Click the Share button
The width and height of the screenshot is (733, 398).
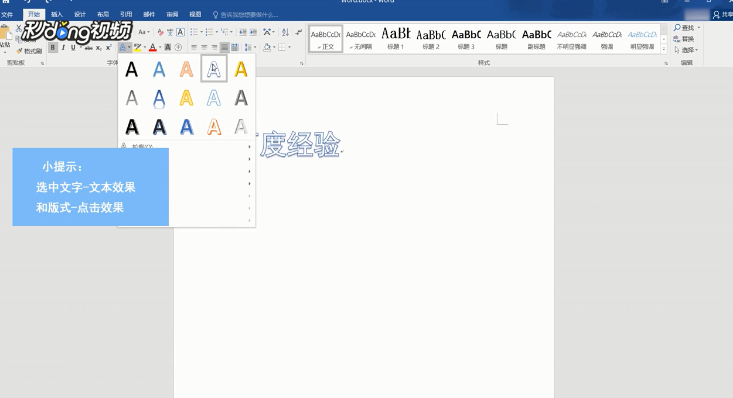pos(723,15)
